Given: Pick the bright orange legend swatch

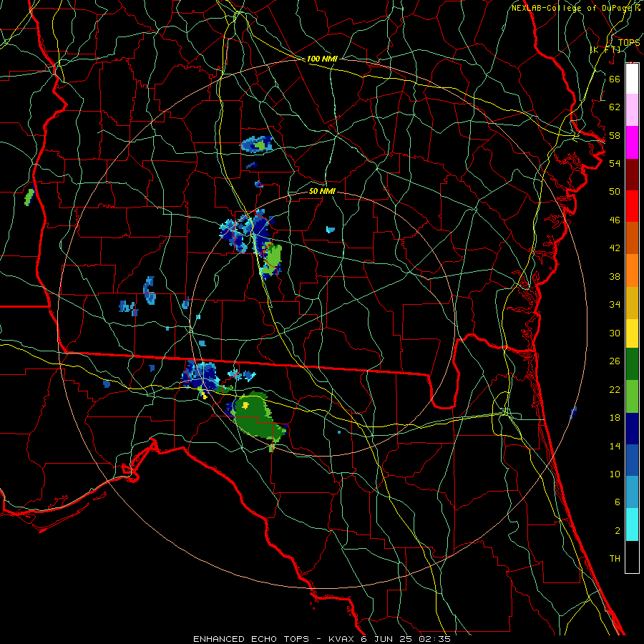Looking at the screenshot, I should (632, 270).
